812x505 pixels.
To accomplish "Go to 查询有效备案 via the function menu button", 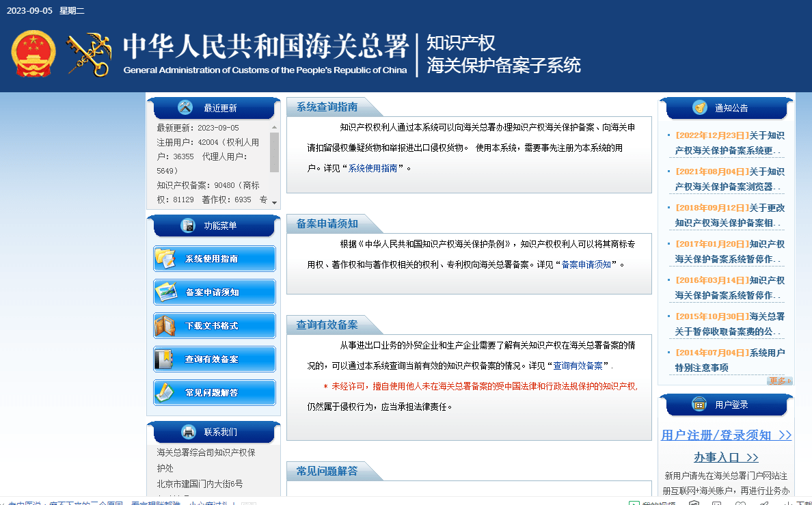I will (x=215, y=359).
